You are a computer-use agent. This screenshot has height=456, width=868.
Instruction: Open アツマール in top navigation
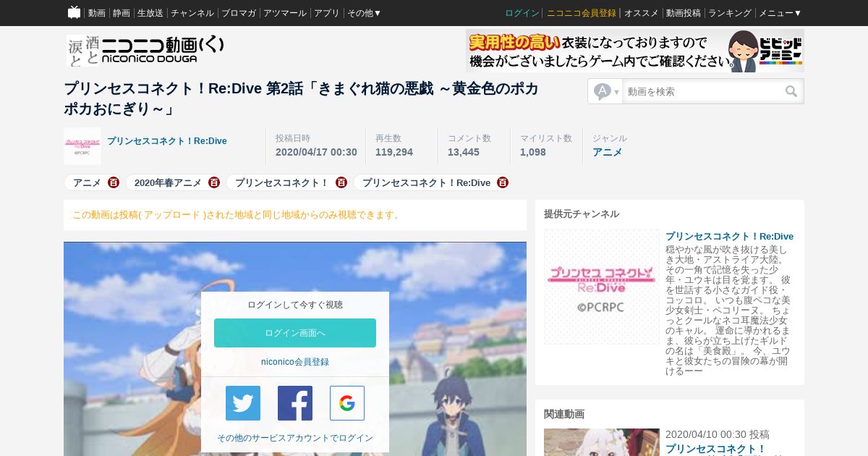pos(285,13)
